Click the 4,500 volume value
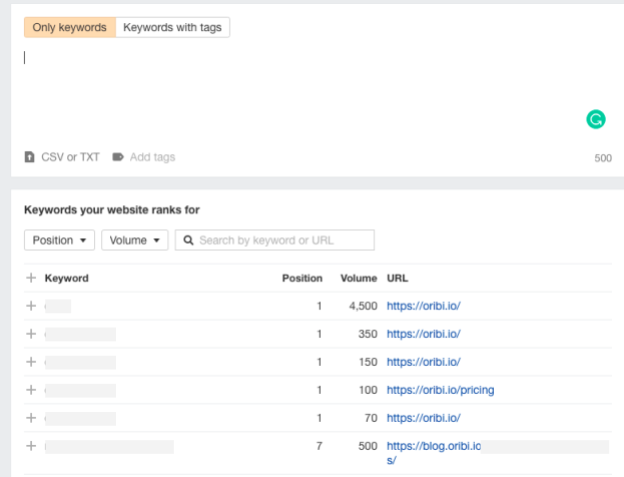The height and width of the screenshot is (477, 624). 363,306
